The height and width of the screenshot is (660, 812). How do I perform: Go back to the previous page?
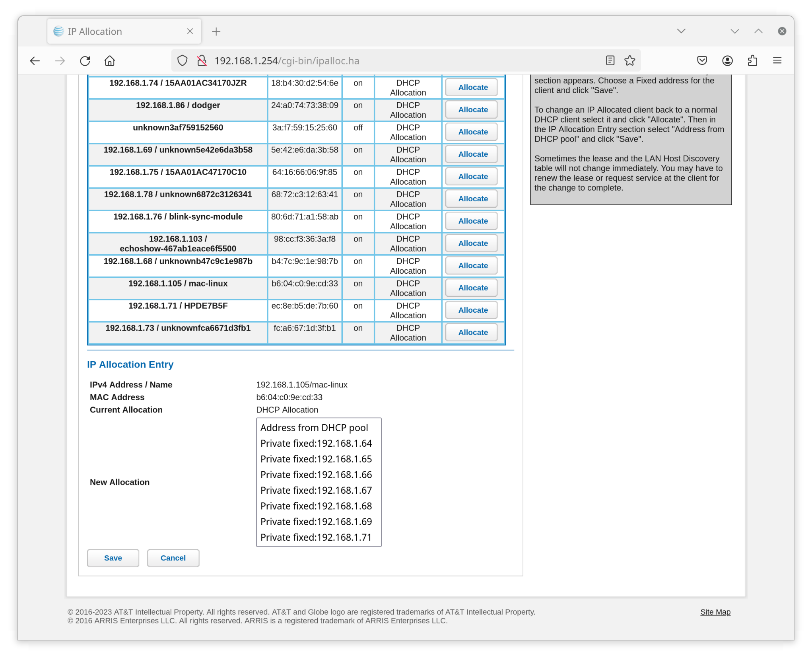(x=35, y=60)
